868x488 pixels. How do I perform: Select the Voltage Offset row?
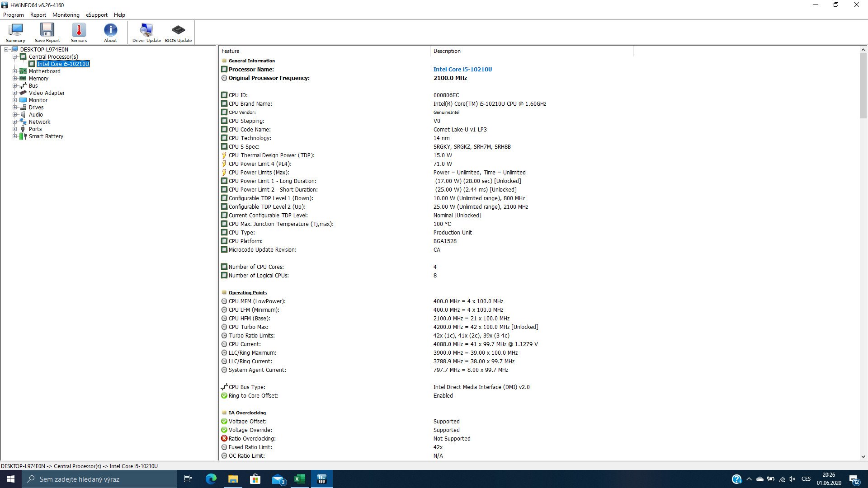538,422
